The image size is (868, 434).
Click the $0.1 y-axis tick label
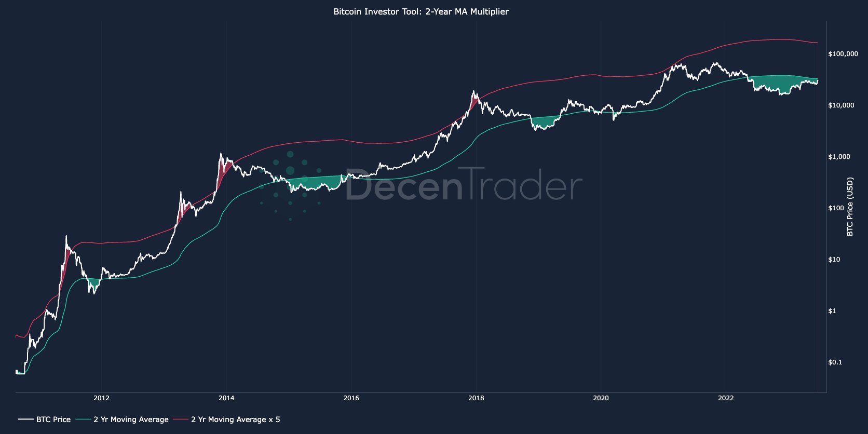click(x=835, y=362)
